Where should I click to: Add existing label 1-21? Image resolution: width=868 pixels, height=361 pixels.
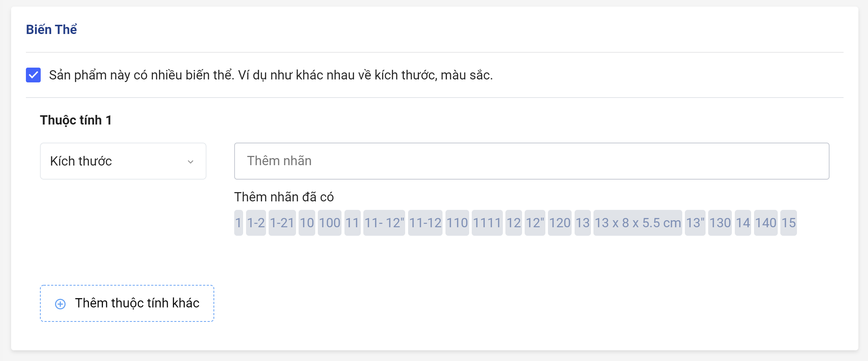[x=282, y=223]
